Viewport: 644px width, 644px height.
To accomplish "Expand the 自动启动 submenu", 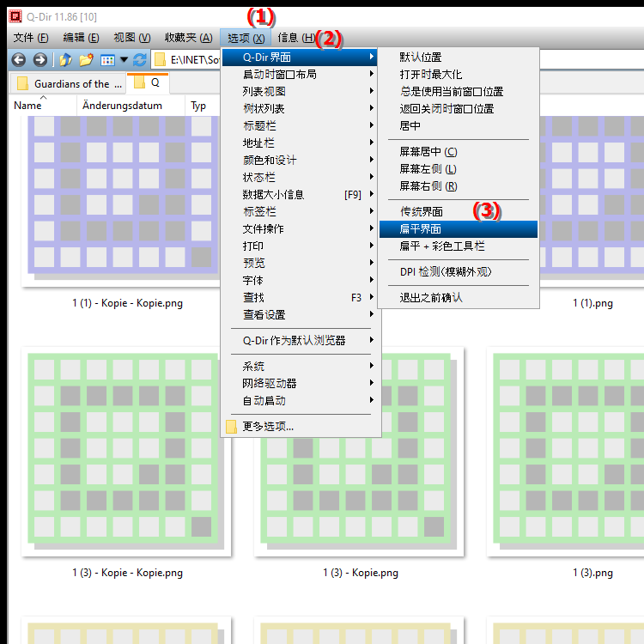I will pyautogui.click(x=301, y=401).
